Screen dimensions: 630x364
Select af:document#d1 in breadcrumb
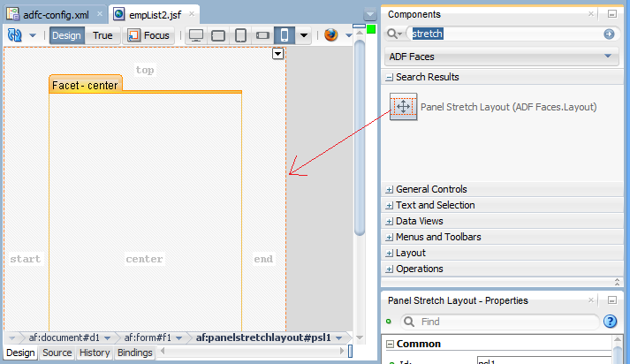64,337
